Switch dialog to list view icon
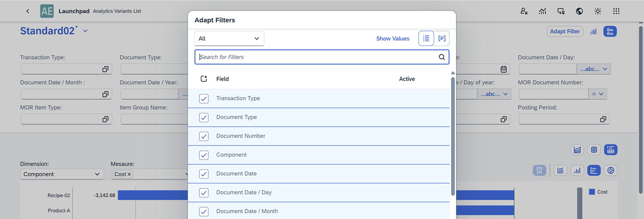 tap(426, 39)
